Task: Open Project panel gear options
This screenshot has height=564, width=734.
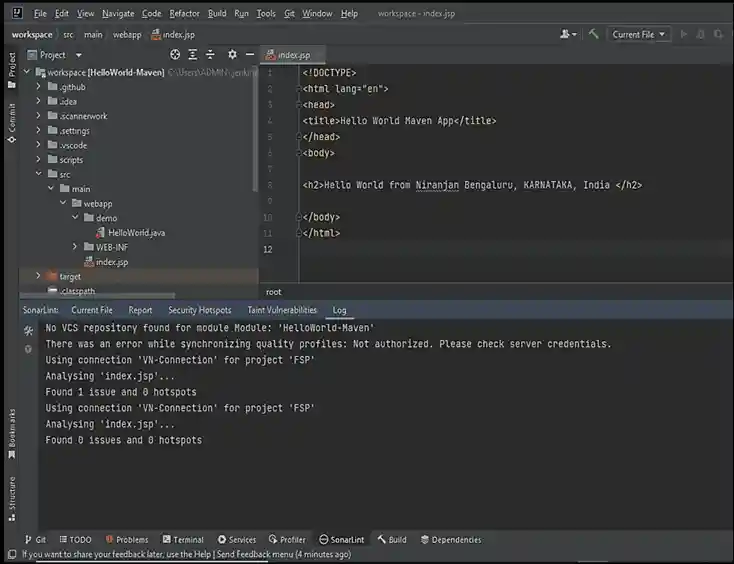Action: 232,55
